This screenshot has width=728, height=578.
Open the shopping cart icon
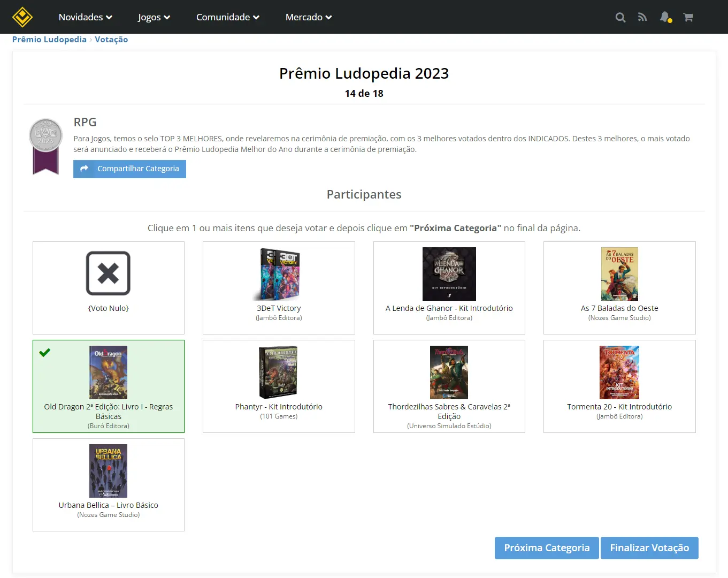(x=688, y=17)
